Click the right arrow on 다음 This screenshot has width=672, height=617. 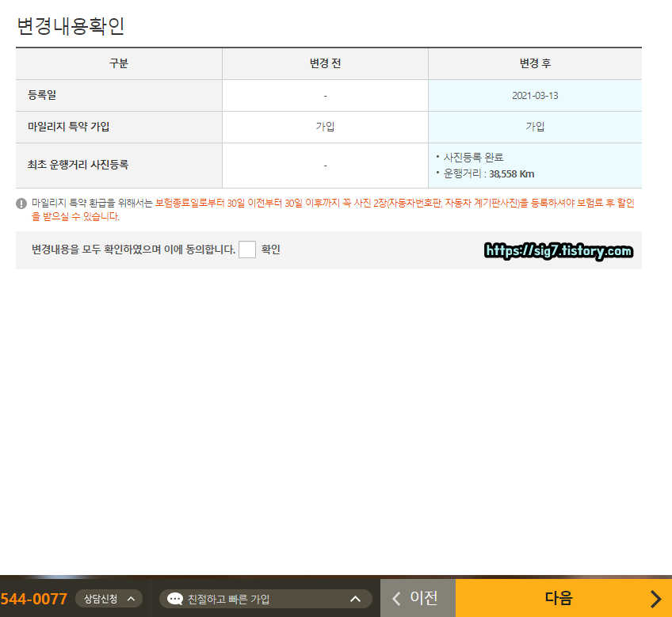coord(655,599)
